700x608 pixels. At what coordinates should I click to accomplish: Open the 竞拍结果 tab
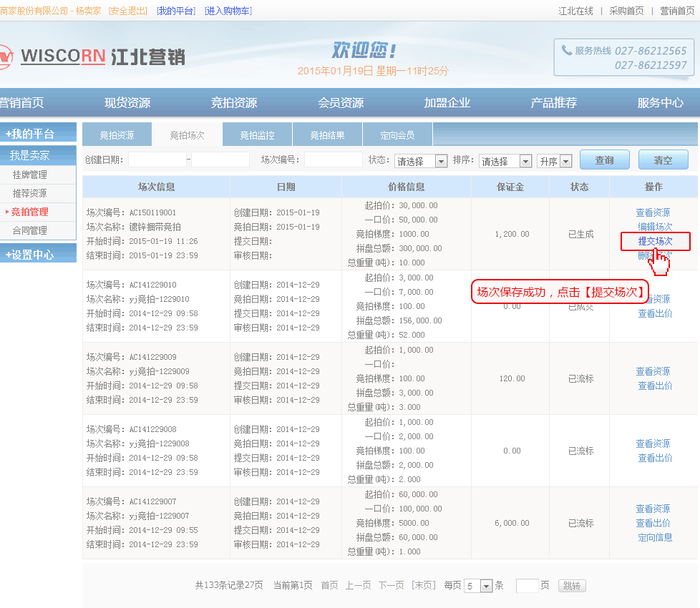click(327, 134)
